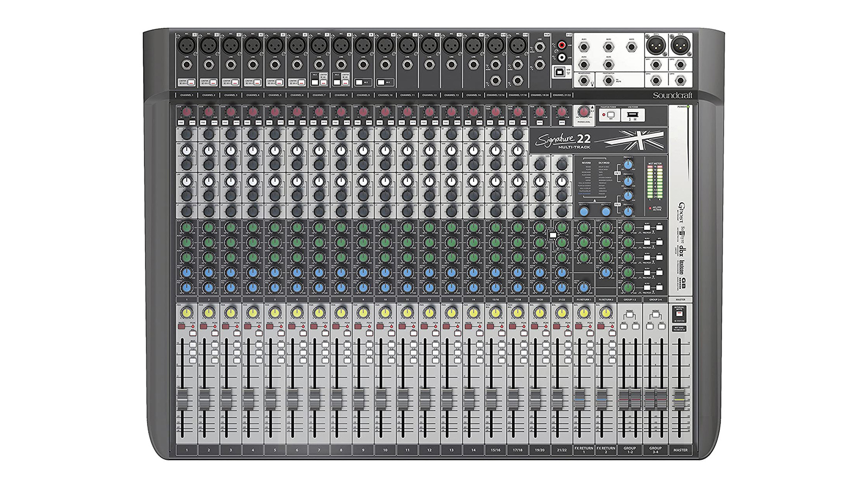Click the channel 19/20 fader
The height and width of the screenshot is (488, 868).
(x=535, y=400)
